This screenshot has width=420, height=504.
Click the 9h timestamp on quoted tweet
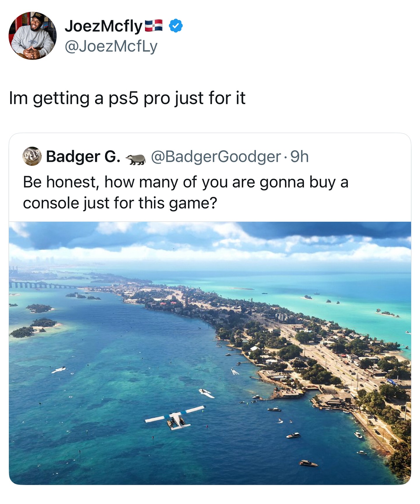[300, 156]
